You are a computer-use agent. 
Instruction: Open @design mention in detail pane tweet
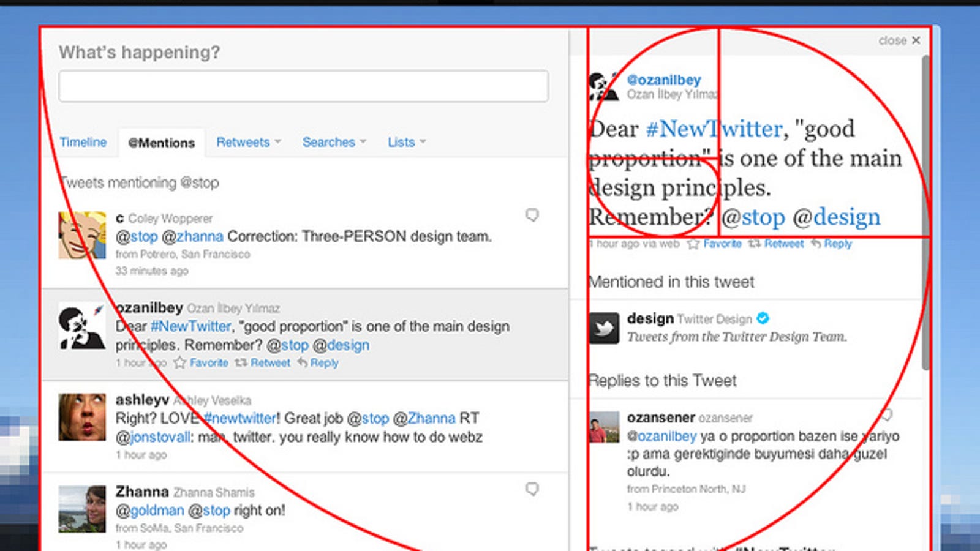click(836, 217)
